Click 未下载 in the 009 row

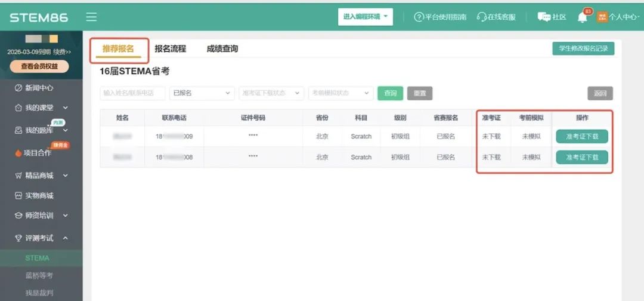(491, 137)
